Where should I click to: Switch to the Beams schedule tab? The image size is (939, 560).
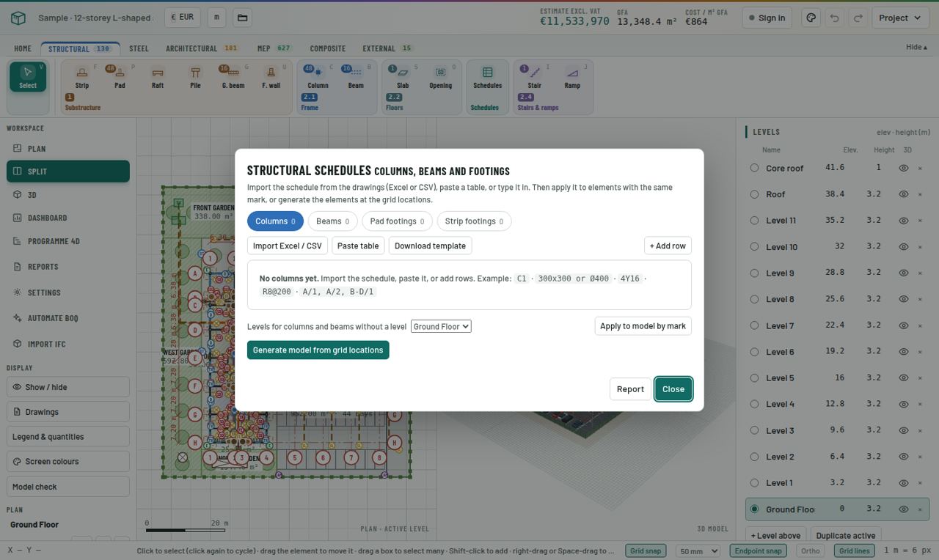pyautogui.click(x=332, y=221)
